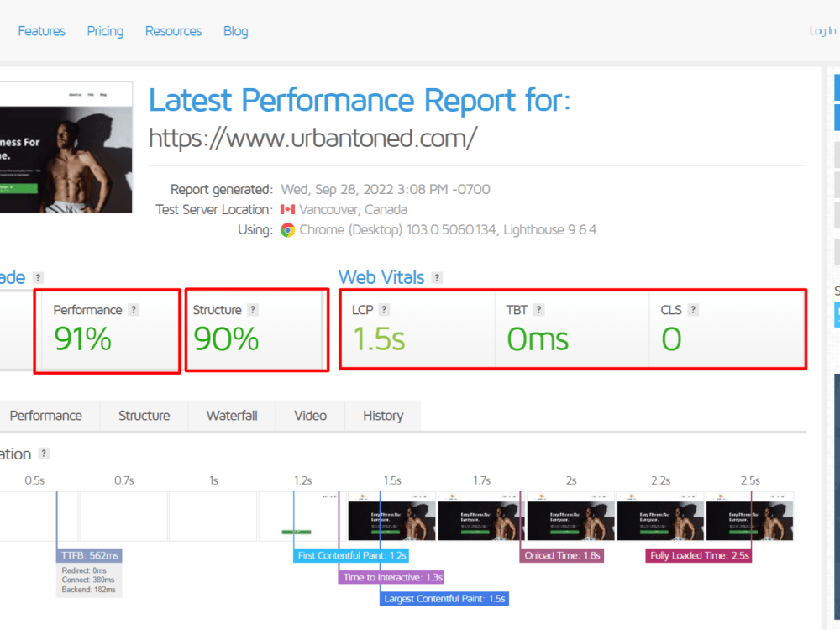Click the TBT 0ms value
The width and height of the screenshot is (840, 630).
click(x=538, y=339)
